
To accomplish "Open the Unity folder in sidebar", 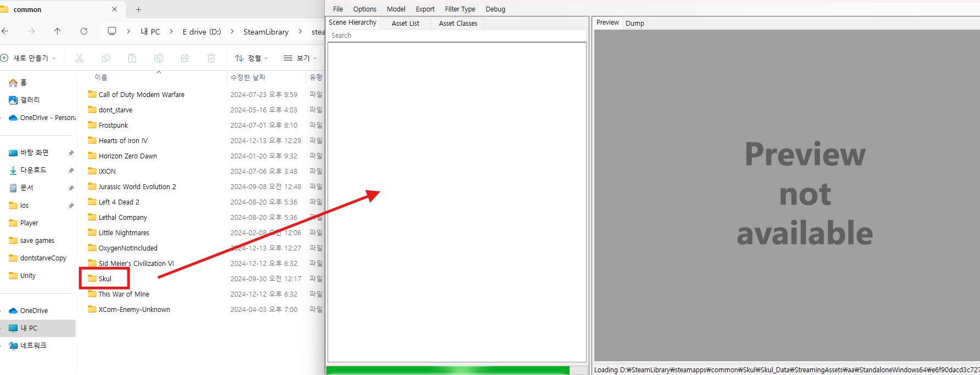I will (22, 276).
